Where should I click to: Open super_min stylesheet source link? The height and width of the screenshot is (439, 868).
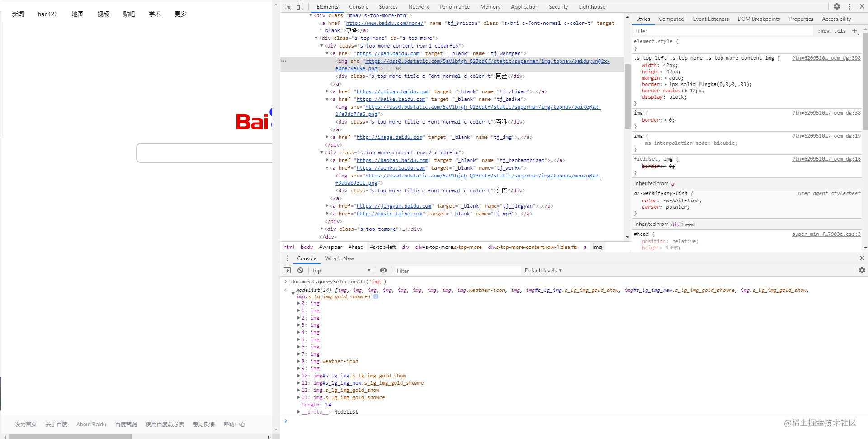point(826,234)
